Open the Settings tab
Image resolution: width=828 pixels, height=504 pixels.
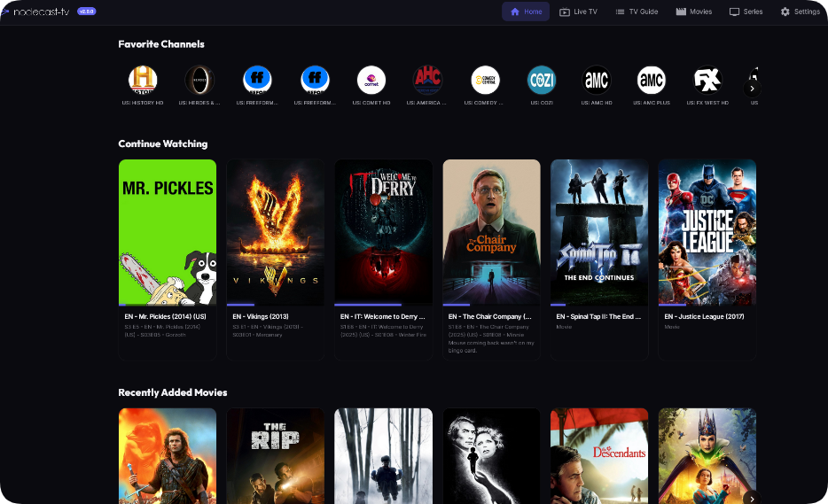tap(800, 12)
